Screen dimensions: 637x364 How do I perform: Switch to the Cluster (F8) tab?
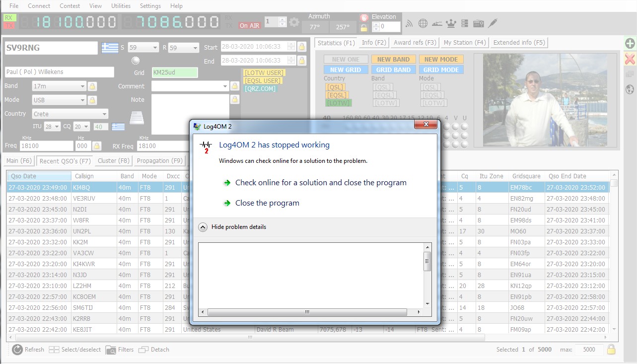[x=114, y=160]
